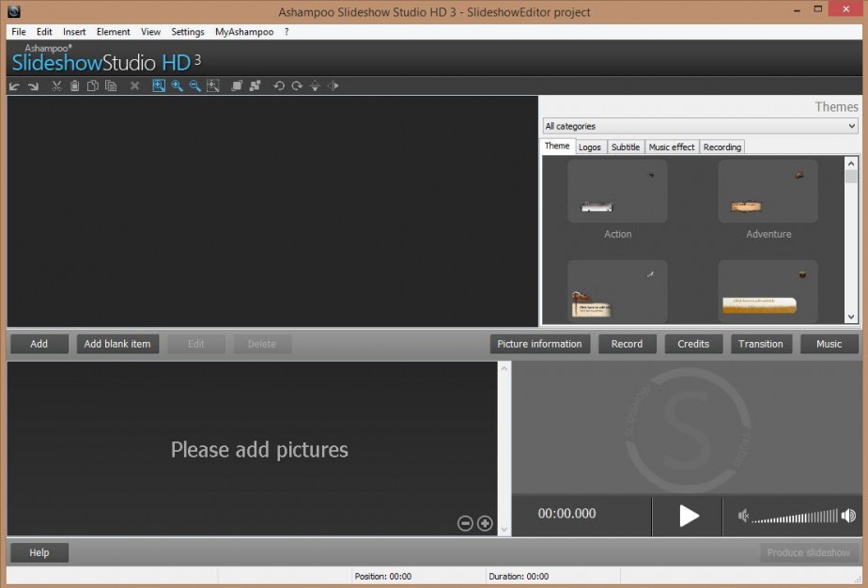Image resolution: width=868 pixels, height=588 pixels.
Task: Click the "Please add pictures" placeholder text
Action: pyautogui.click(x=259, y=450)
